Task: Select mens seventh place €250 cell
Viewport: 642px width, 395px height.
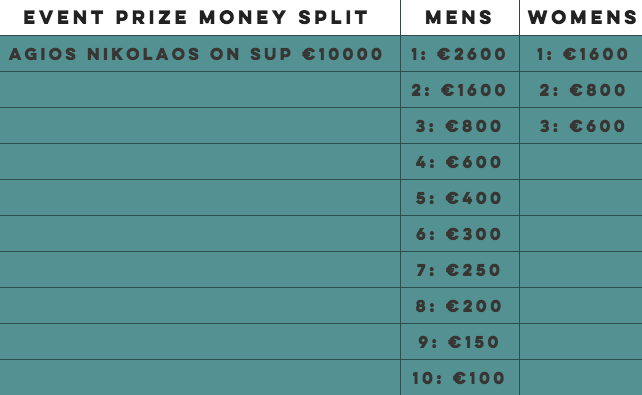Action: click(459, 270)
